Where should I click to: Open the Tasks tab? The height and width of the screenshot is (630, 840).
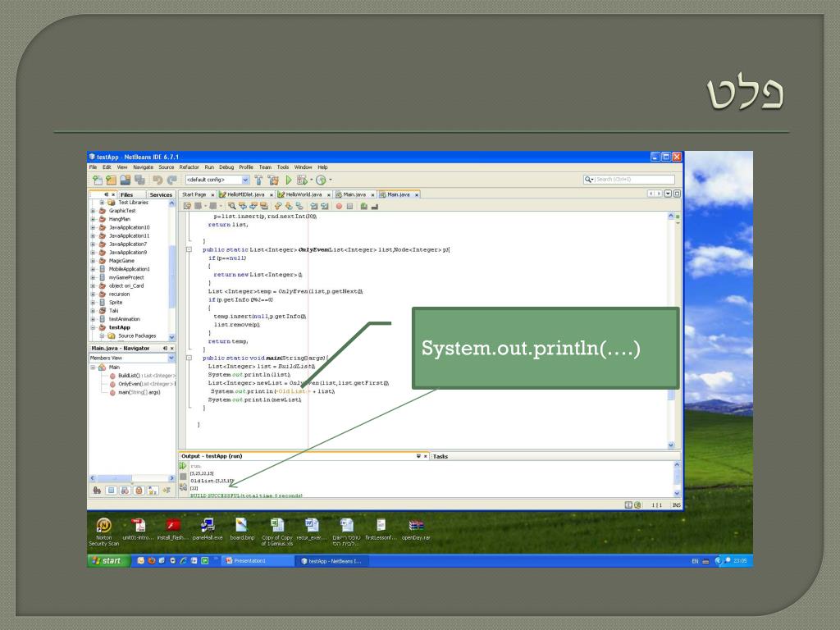(441, 456)
